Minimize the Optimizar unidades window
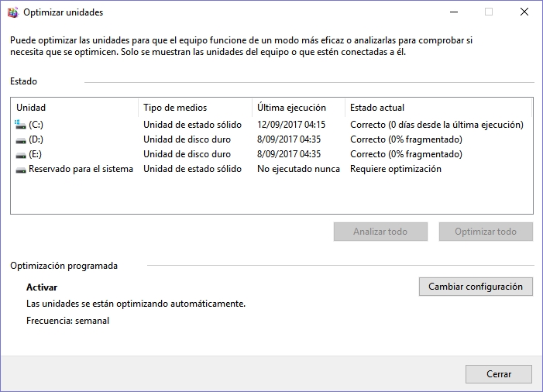 (454, 12)
